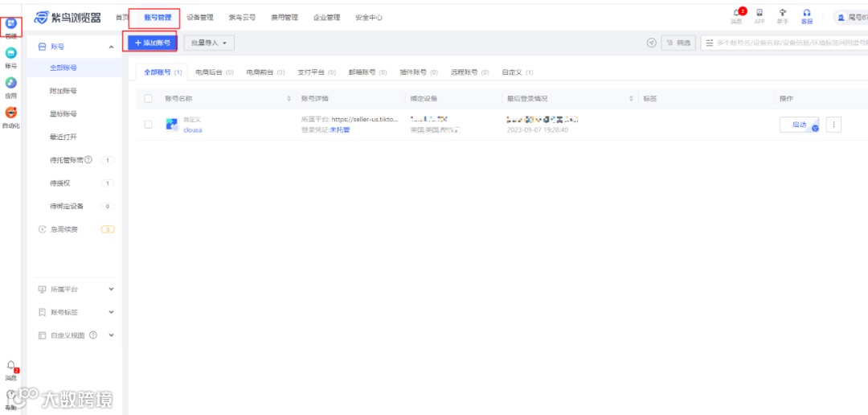Screen dimensions: 868x415
Task: Contact 客服 via headset icon
Action: [807, 16]
